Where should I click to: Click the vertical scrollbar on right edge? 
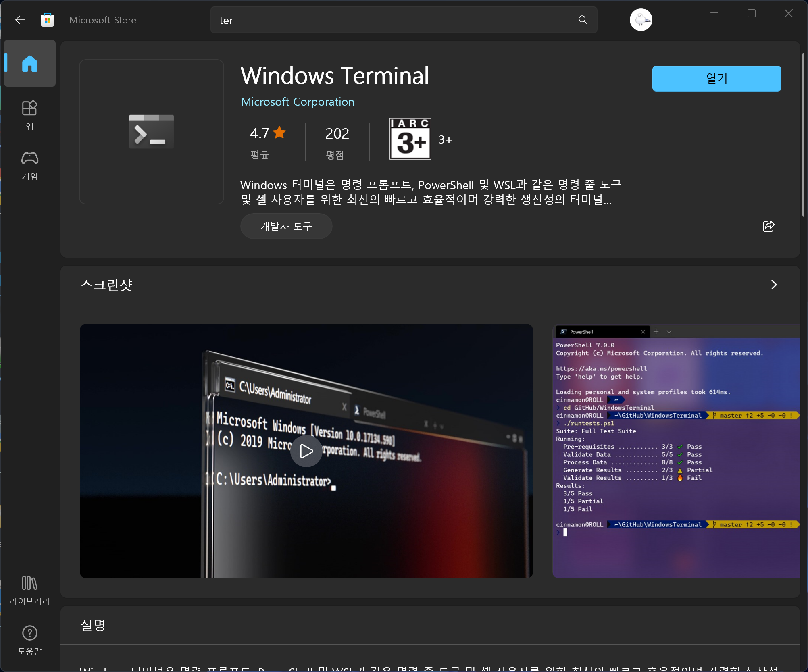(803, 135)
